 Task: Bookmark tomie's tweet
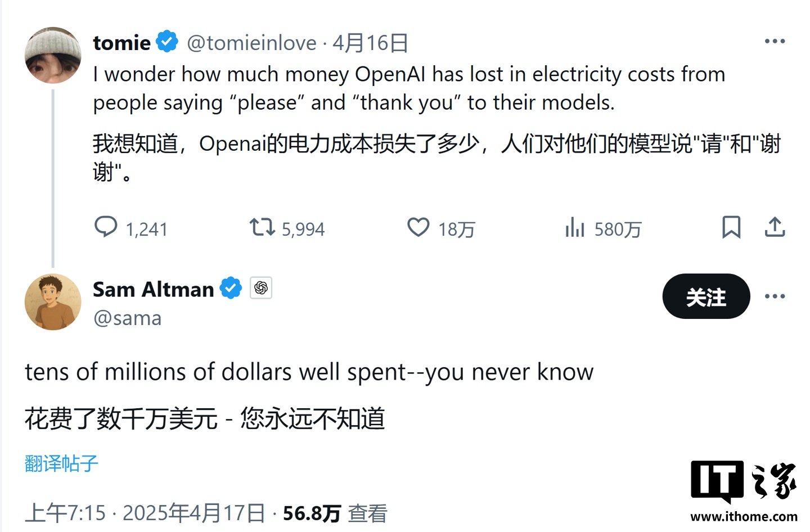click(x=731, y=227)
